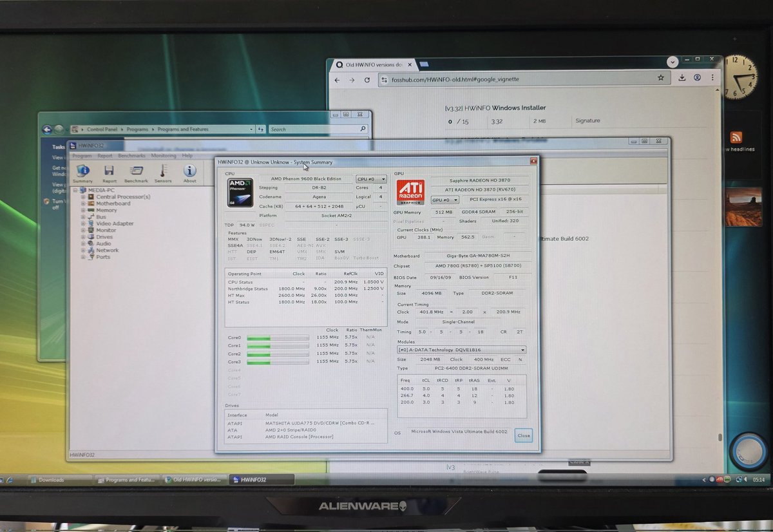
Task: Click the Chrome back arrow
Action: 336,79
